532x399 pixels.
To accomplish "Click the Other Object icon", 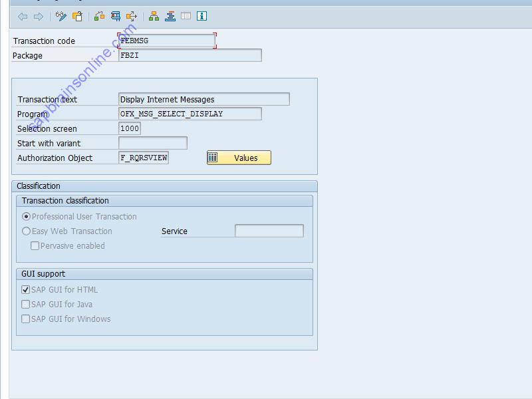I will click(77, 16).
